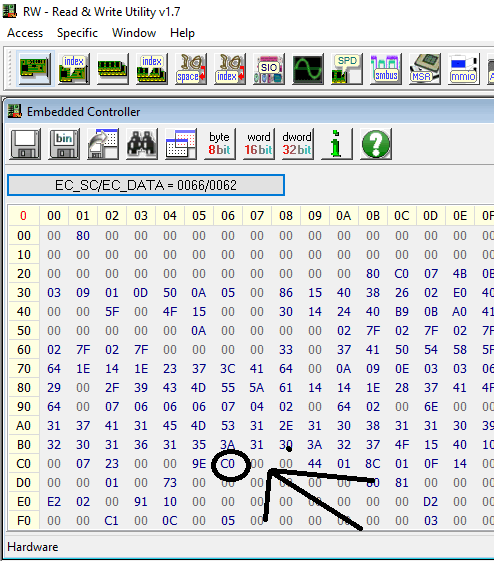Switch view to dword 32bit

pyautogui.click(x=298, y=144)
